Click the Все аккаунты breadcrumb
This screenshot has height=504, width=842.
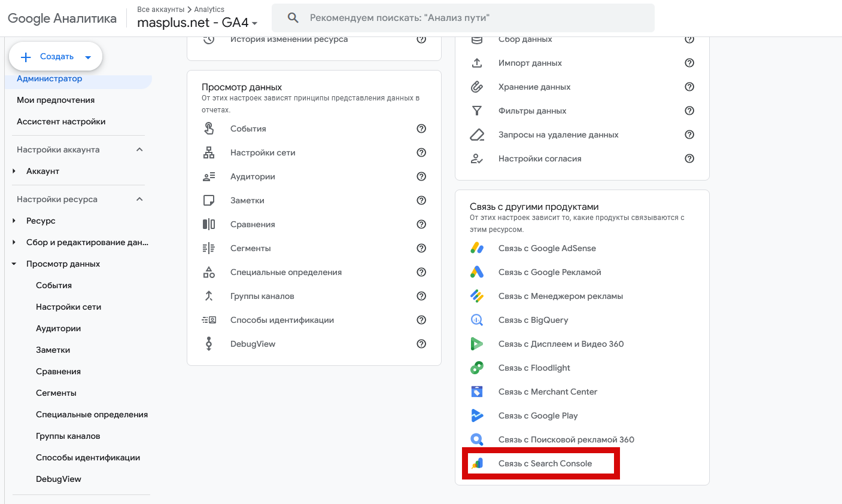click(160, 10)
